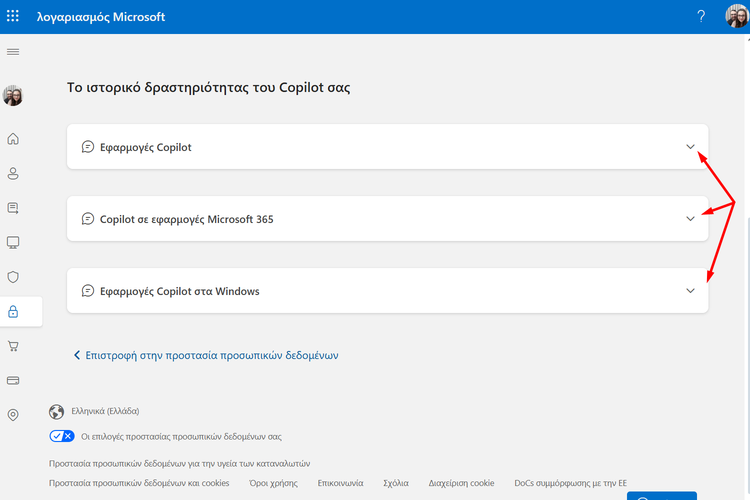Open the Όροι χρήσης footer link
The image size is (750, 500).
coord(273,483)
